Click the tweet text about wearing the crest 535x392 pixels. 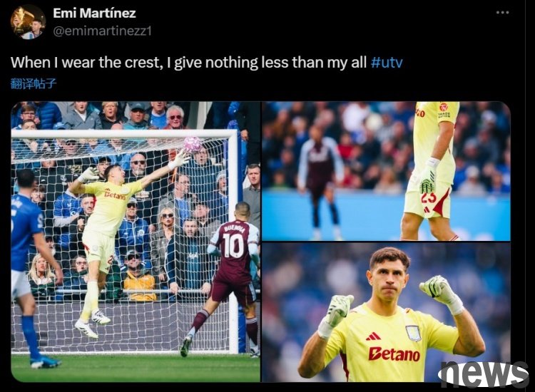189,63
